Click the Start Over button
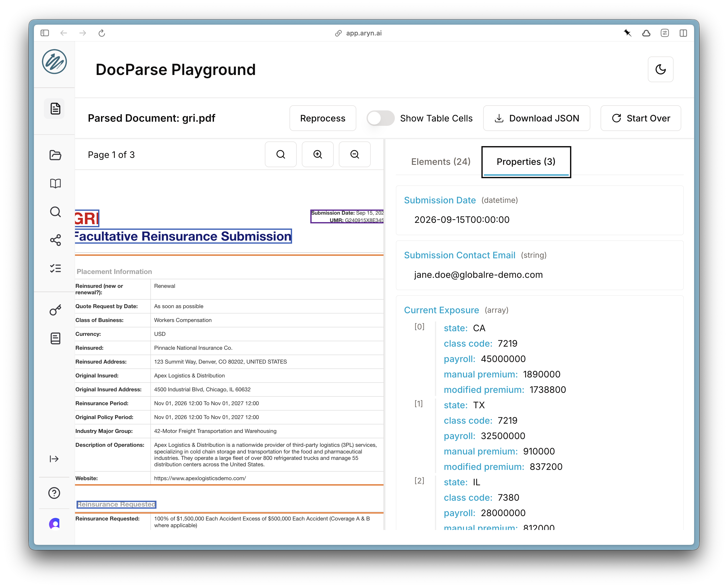This screenshot has width=728, height=588. click(641, 118)
